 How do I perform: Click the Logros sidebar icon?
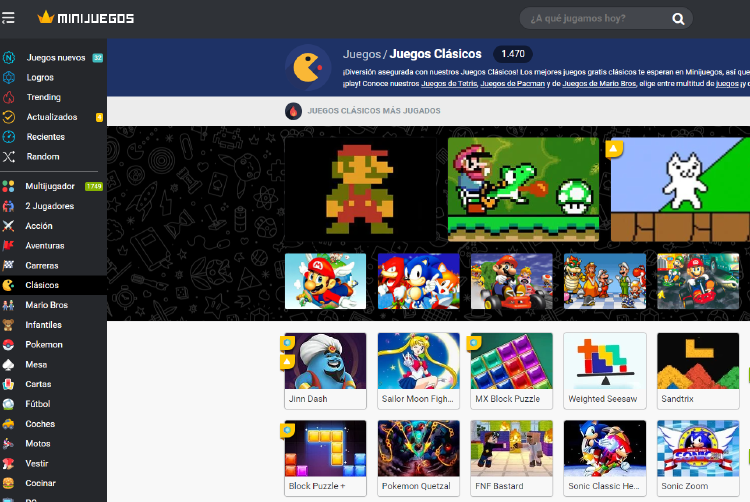tap(9, 77)
